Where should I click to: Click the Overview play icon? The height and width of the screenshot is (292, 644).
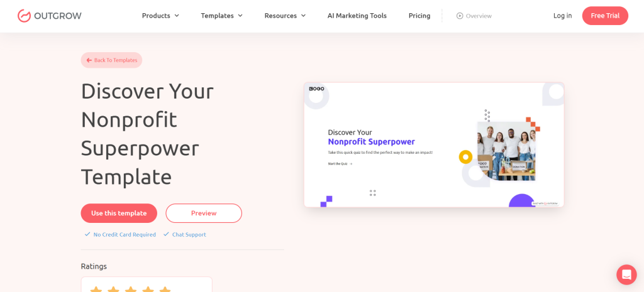click(x=460, y=16)
